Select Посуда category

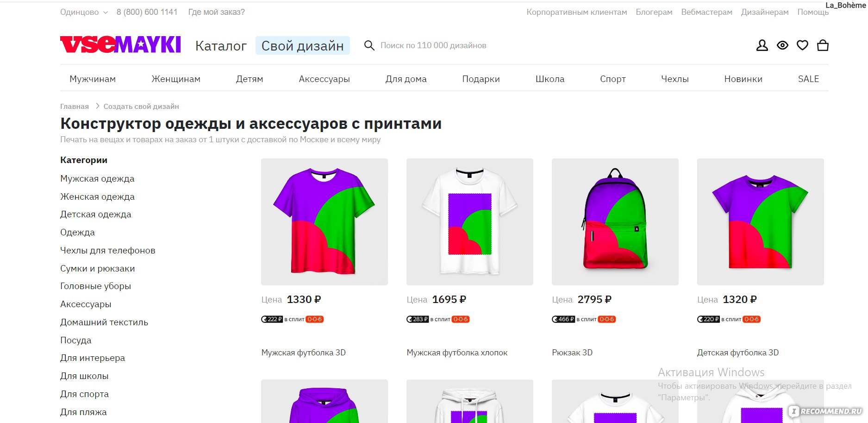click(76, 340)
